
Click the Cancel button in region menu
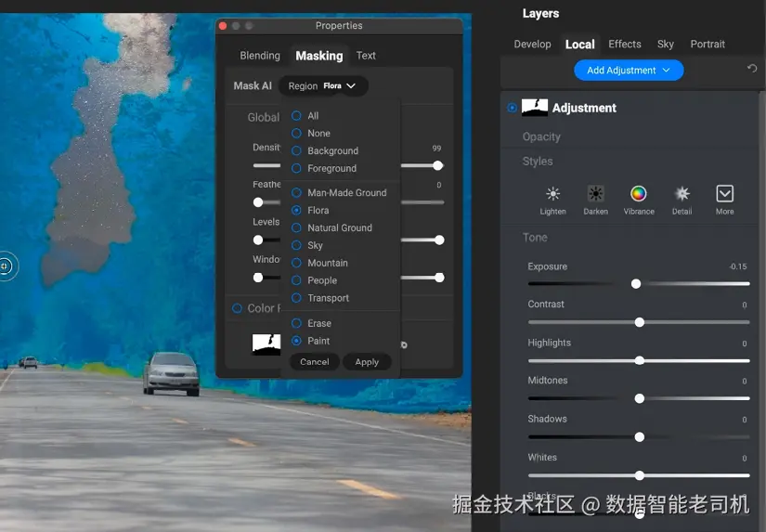(314, 362)
